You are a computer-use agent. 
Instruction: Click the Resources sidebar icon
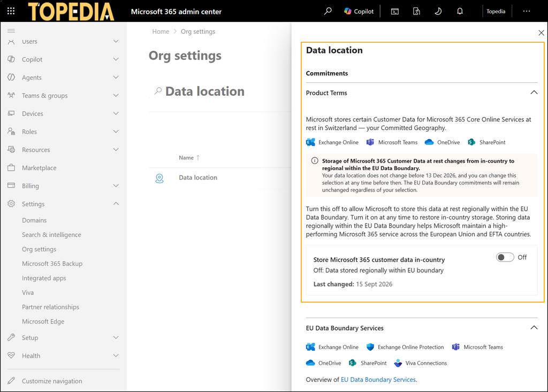(x=11, y=150)
